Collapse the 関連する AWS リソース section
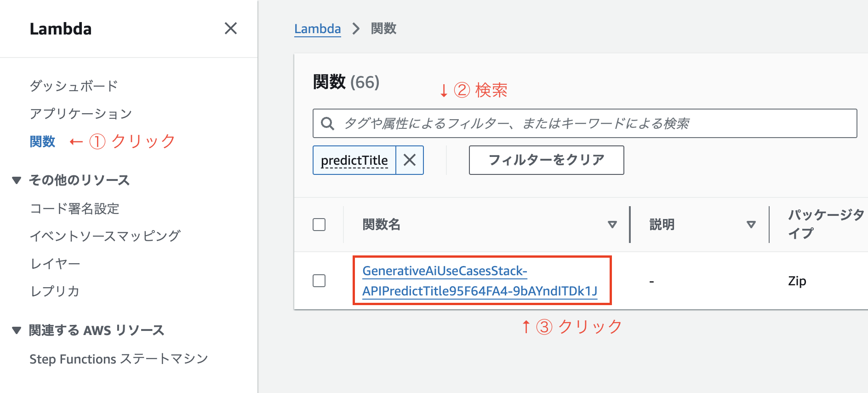This screenshot has height=393, width=868. coord(17,330)
